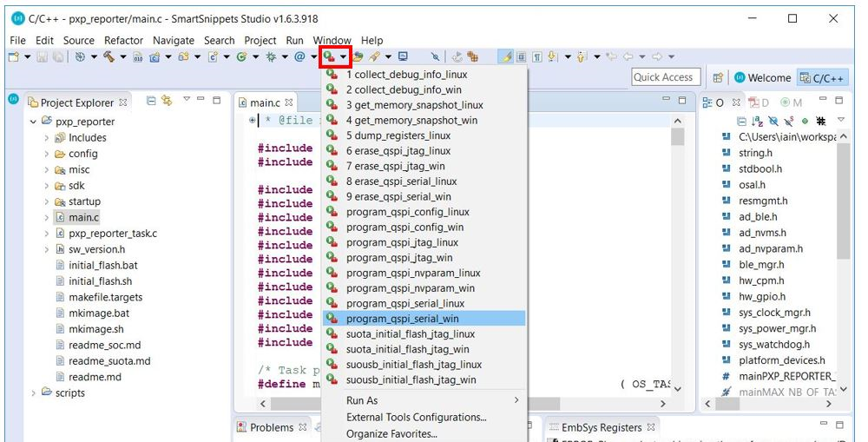868x442 pixels.
Task: Click the Build hammer toolbar icon
Action: pos(108,56)
